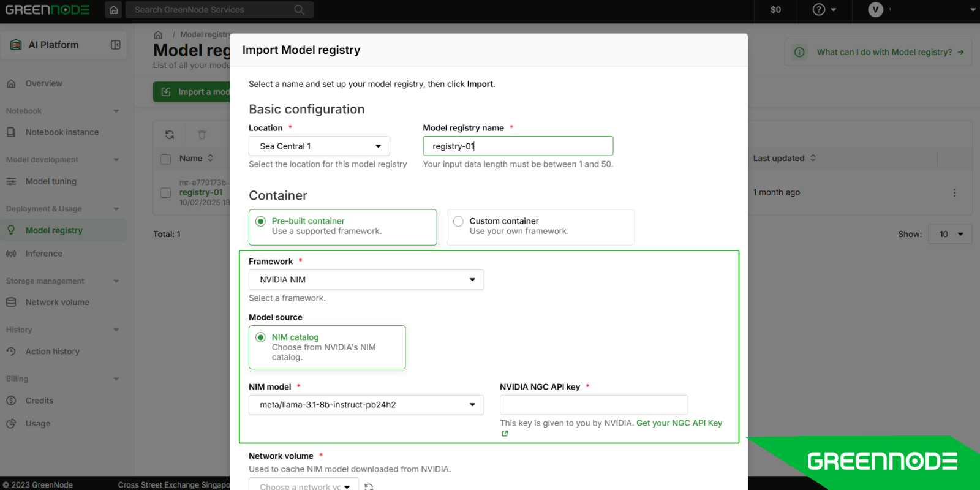The height and width of the screenshot is (490, 980).
Task: Collapse the Storage management section
Action: coord(116,281)
